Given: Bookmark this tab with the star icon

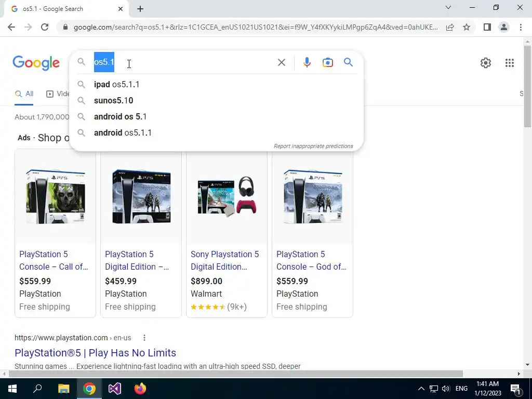Looking at the screenshot, I should tap(467, 27).
